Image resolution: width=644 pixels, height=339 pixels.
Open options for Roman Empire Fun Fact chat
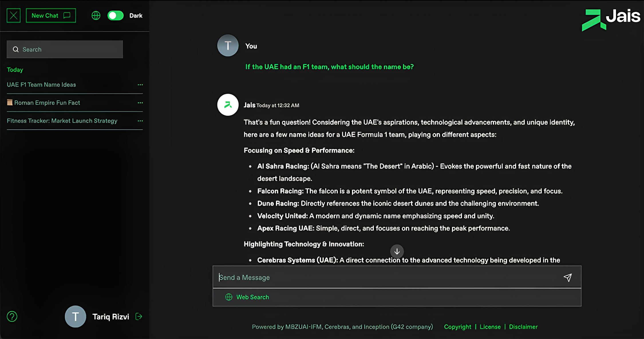[140, 103]
